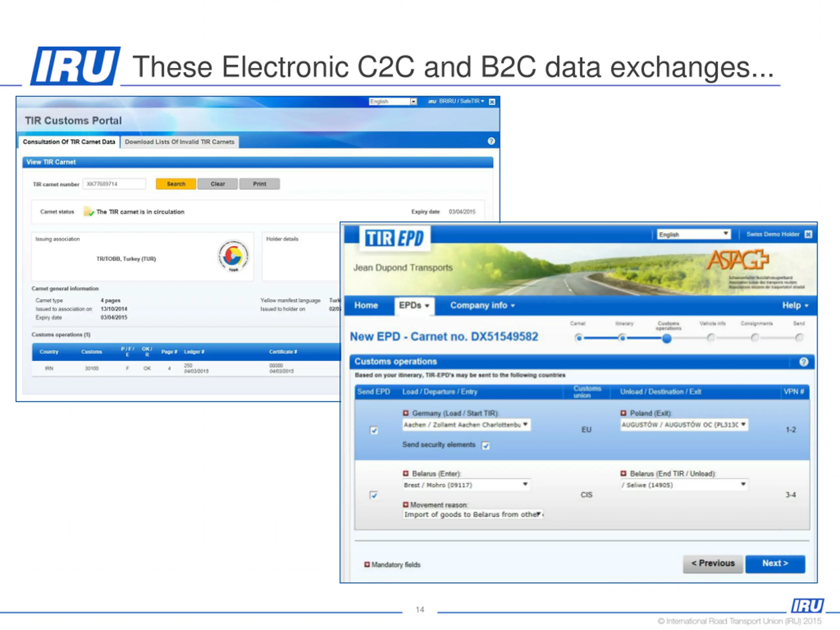Click the Clear button
840x630 pixels.
point(218,184)
